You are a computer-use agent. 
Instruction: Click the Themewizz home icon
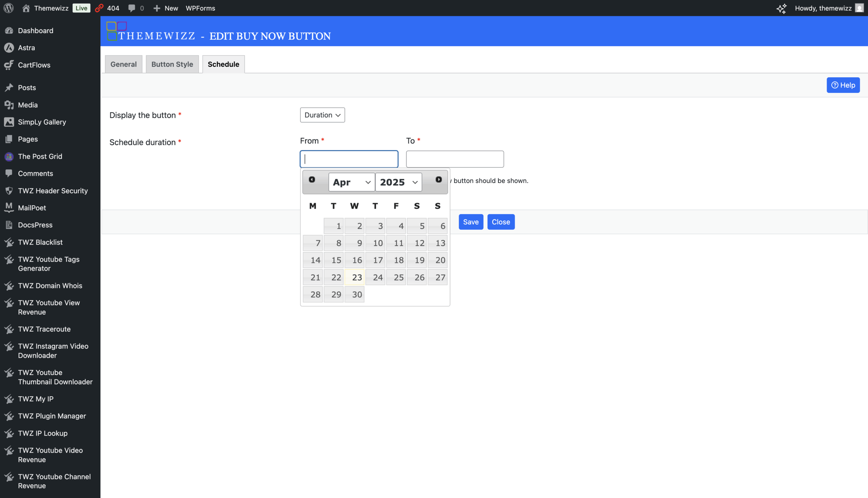pos(26,8)
